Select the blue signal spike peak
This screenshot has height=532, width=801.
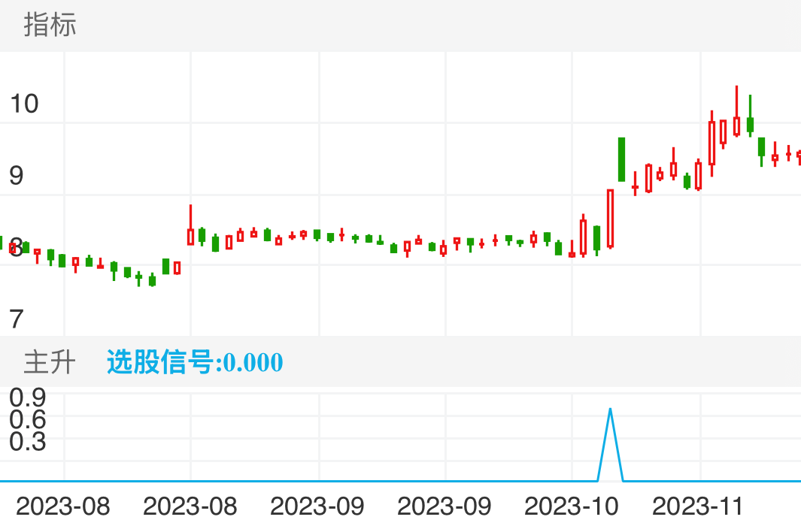point(610,410)
